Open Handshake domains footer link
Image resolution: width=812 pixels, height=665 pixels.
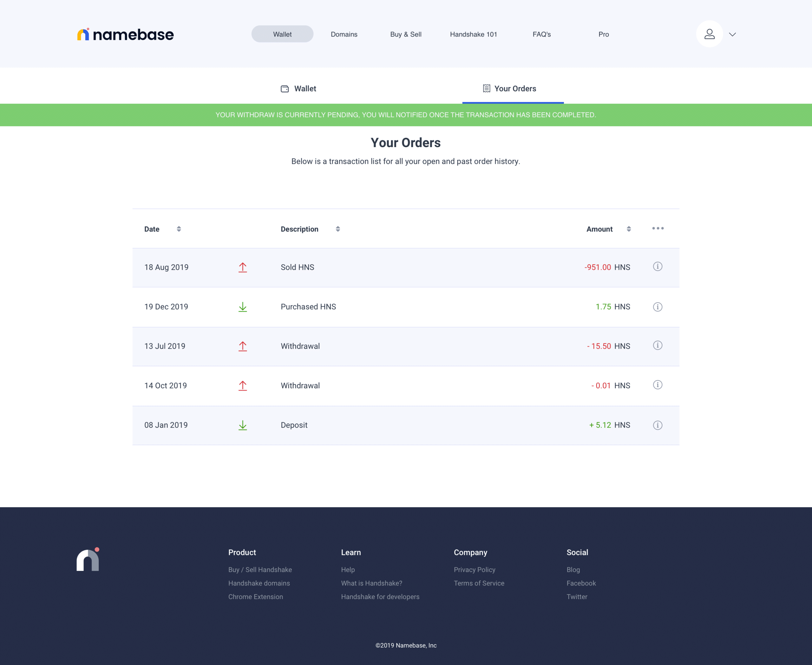click(x=259, y=583)
